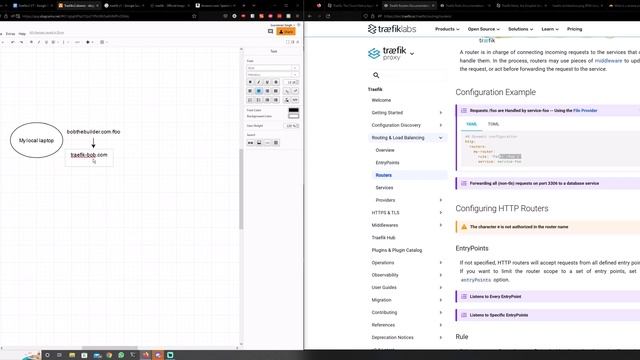Click the subscript icon
Image resolution: width=640 pixels, height=360 pixels.
287,91
